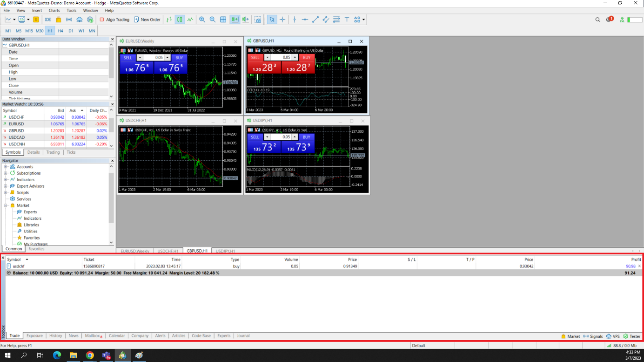
Task: Open the drawing objects dropdown arrow
Action: (363, 20)
